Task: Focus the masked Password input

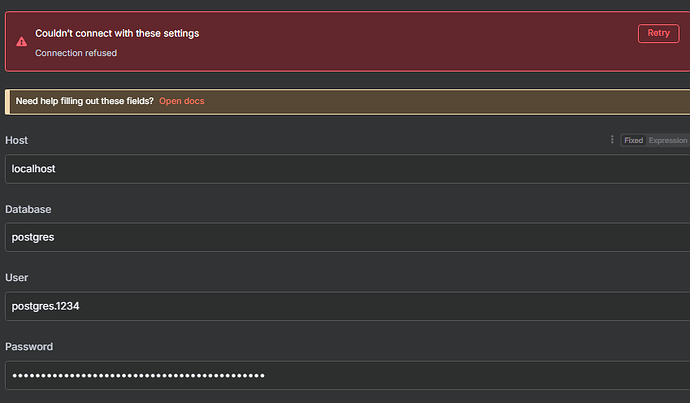Action: tap(340, 375)
